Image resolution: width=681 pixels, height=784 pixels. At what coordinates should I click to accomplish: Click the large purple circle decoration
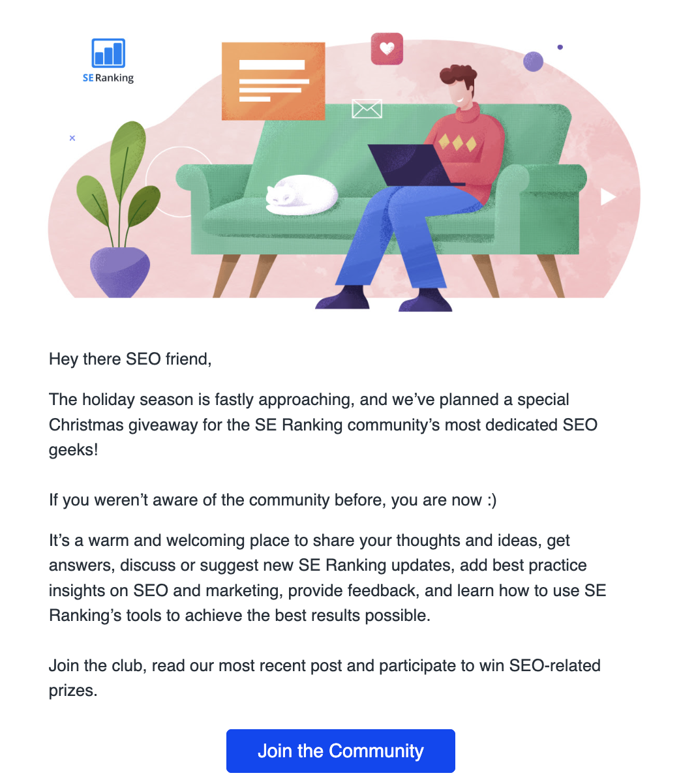534,62
